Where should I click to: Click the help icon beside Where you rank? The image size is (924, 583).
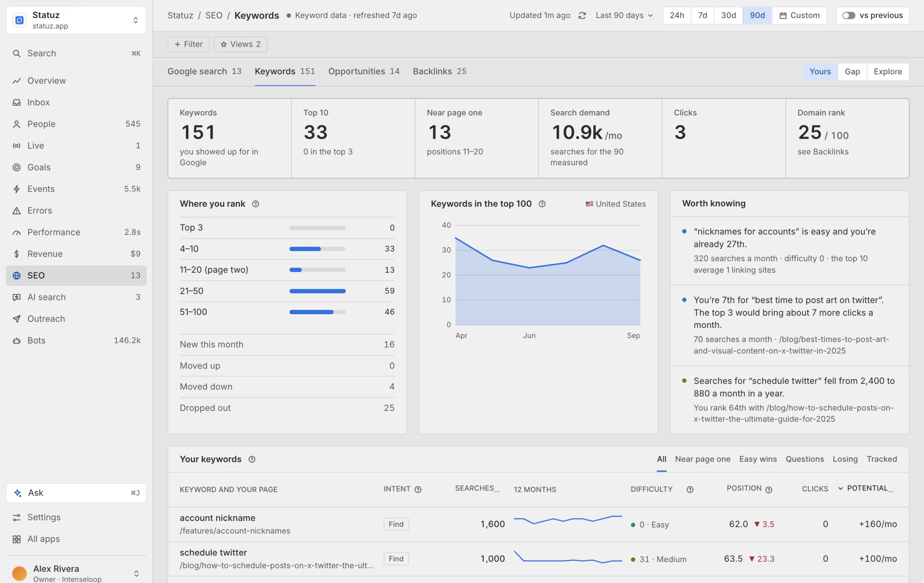255,204
